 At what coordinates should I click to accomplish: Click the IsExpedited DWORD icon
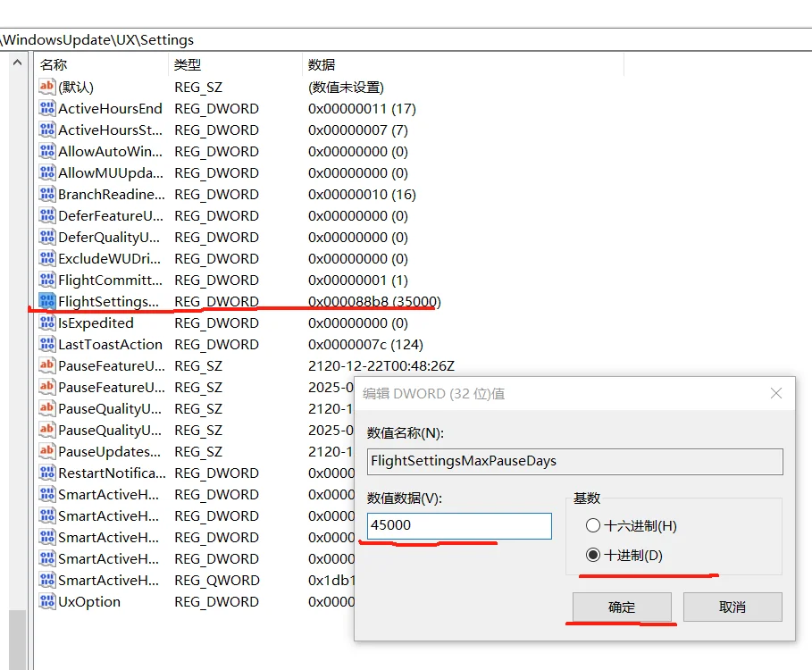(46, 323)
